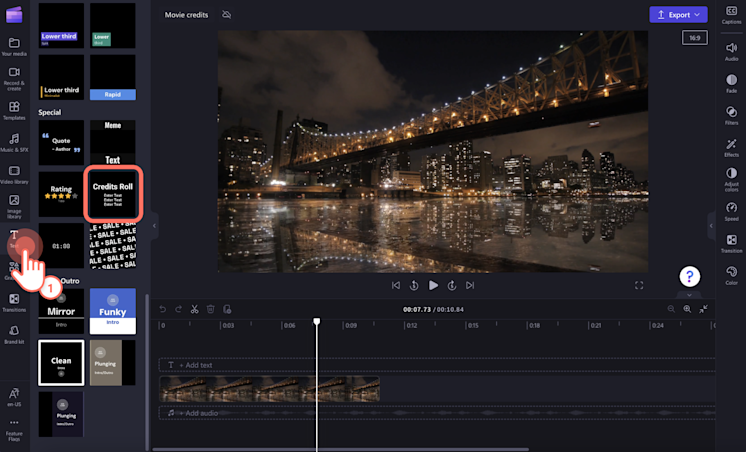The image size is (746, 452).
Task: Zoom out the timeline
Action: [671, 309]
